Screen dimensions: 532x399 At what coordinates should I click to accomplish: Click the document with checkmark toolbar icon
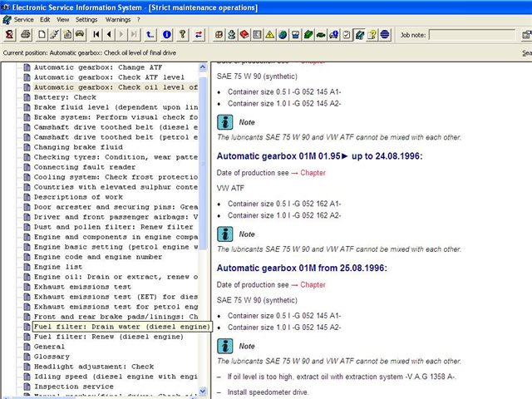pyautogui.click(x=54, y=35)
